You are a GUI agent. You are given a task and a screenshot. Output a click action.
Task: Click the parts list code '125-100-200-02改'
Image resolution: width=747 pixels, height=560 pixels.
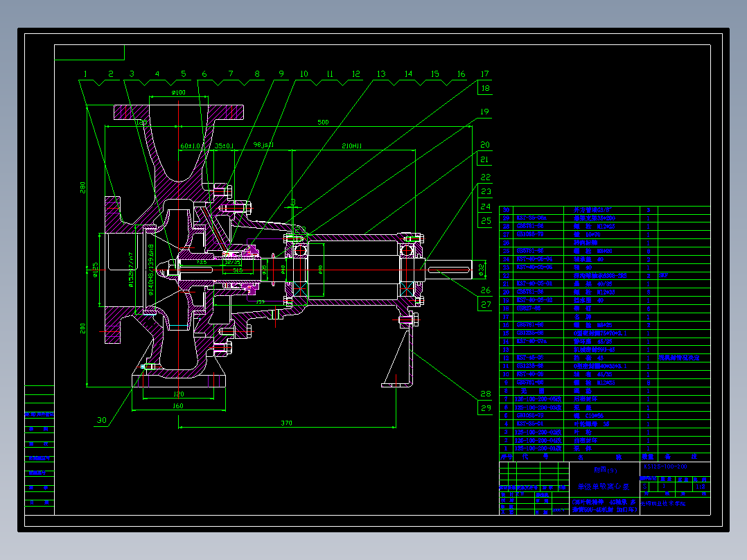(538, 432)
